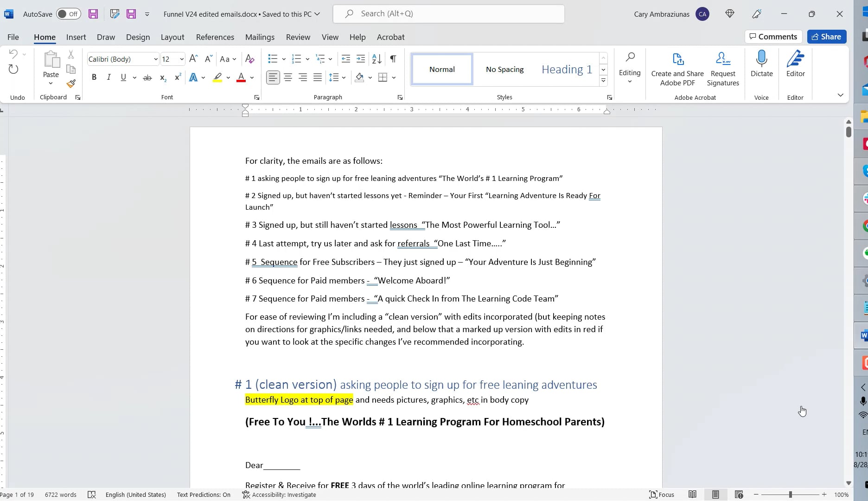This screenshot has width=868, height=501.
Task: Click the Share button
Action: coord(826,36)
